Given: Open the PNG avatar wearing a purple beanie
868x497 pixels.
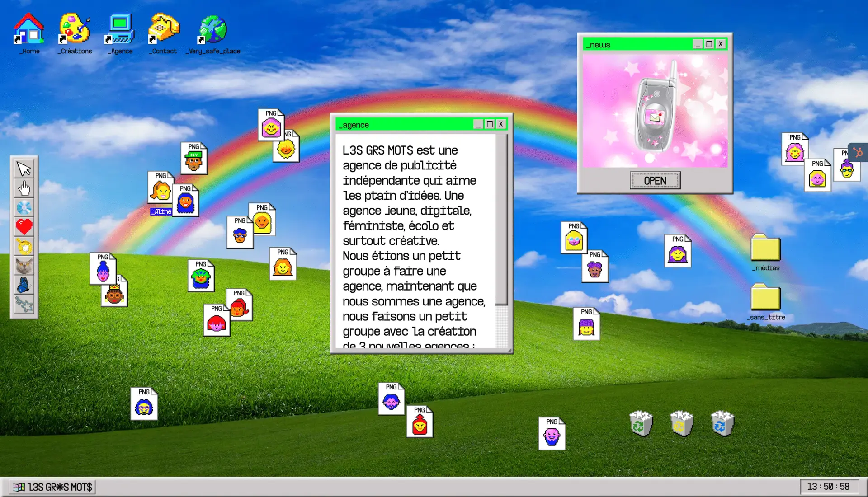Looking at the screenshot, I should [x=586, y=324].
